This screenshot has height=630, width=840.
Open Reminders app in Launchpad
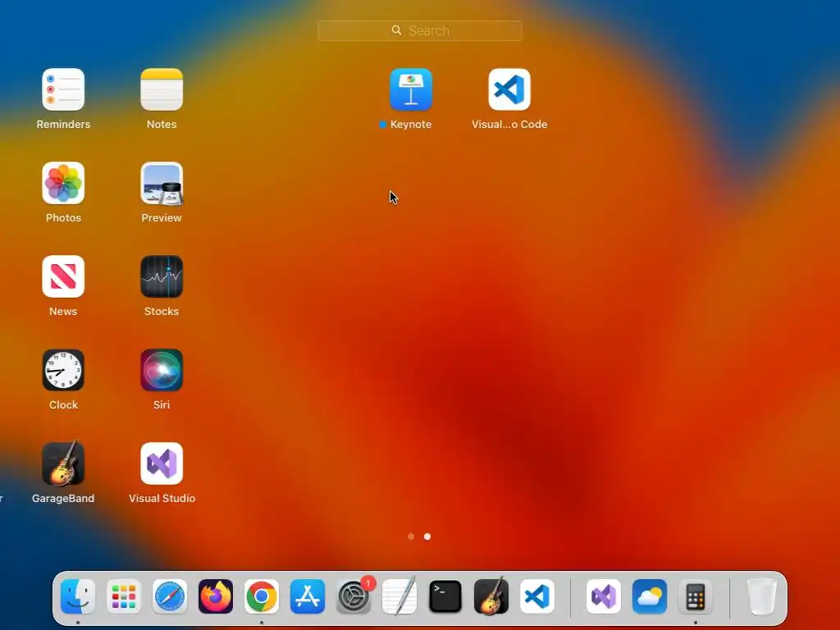pos(63,89)
